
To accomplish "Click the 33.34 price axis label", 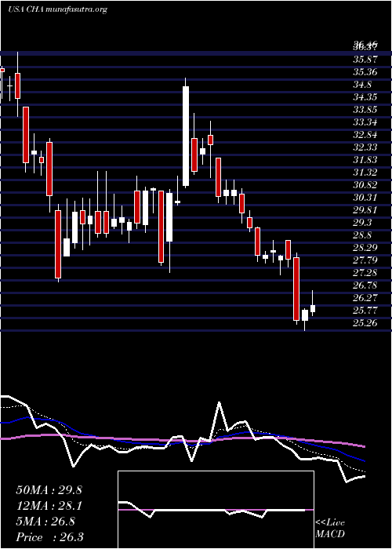I will point(365,122).
